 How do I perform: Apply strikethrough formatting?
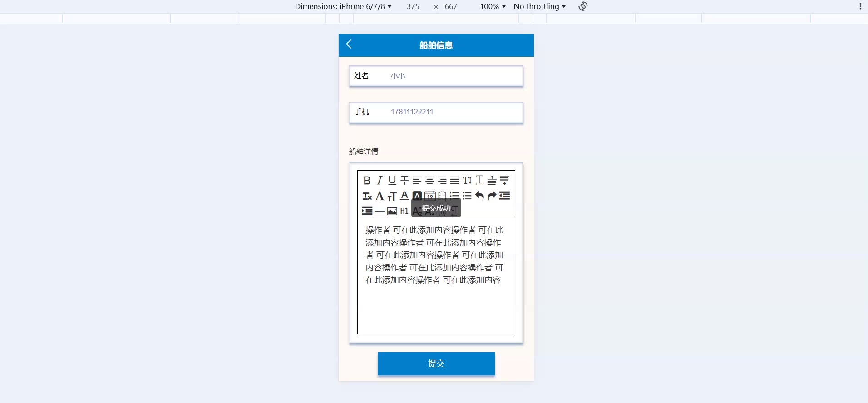tap(404, 180)
